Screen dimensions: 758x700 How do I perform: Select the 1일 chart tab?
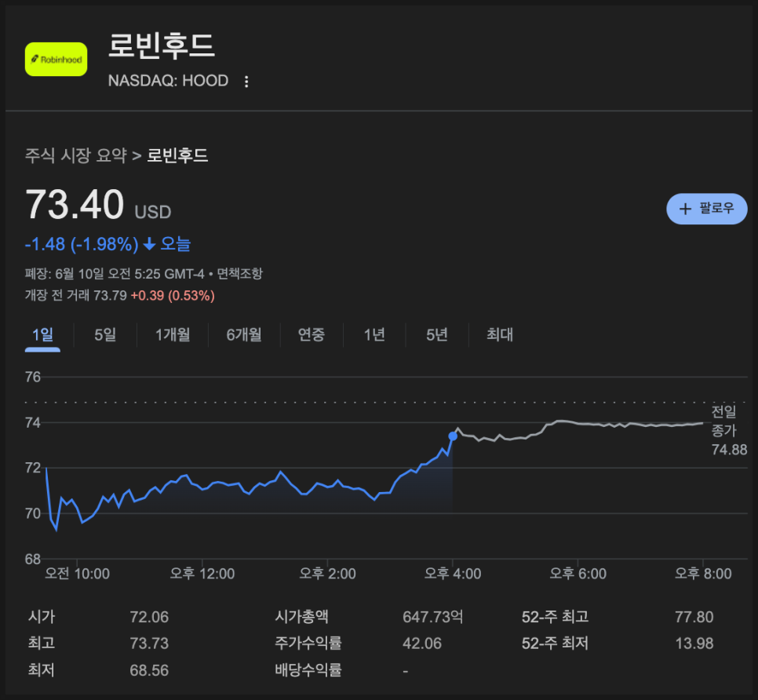click(x=42, y=334)
